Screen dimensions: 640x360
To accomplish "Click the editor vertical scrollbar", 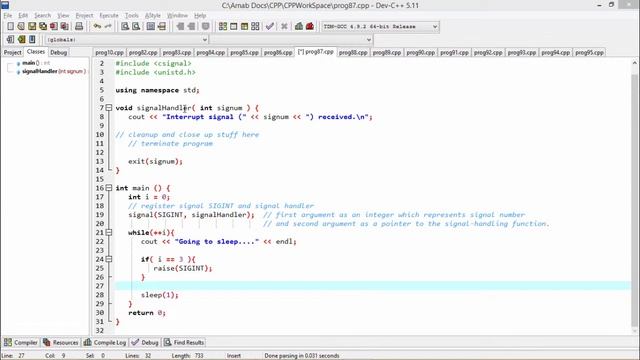I will pos(635,196).
